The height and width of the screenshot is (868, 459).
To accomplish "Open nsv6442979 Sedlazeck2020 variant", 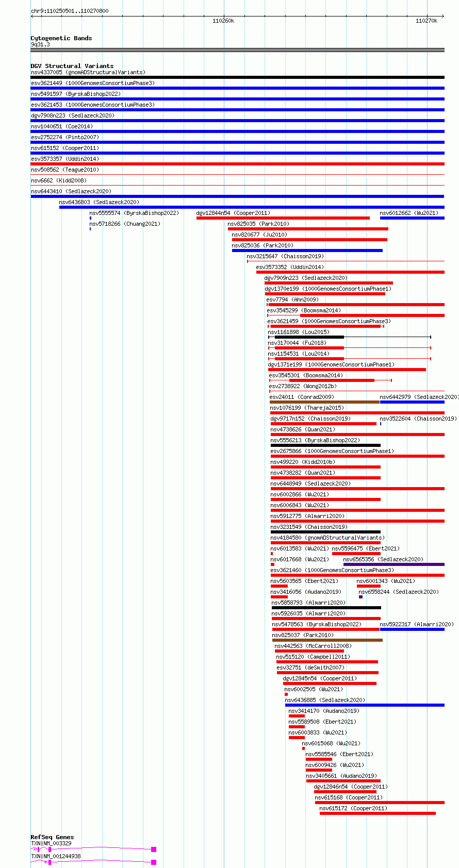I will tap(419, 397).
